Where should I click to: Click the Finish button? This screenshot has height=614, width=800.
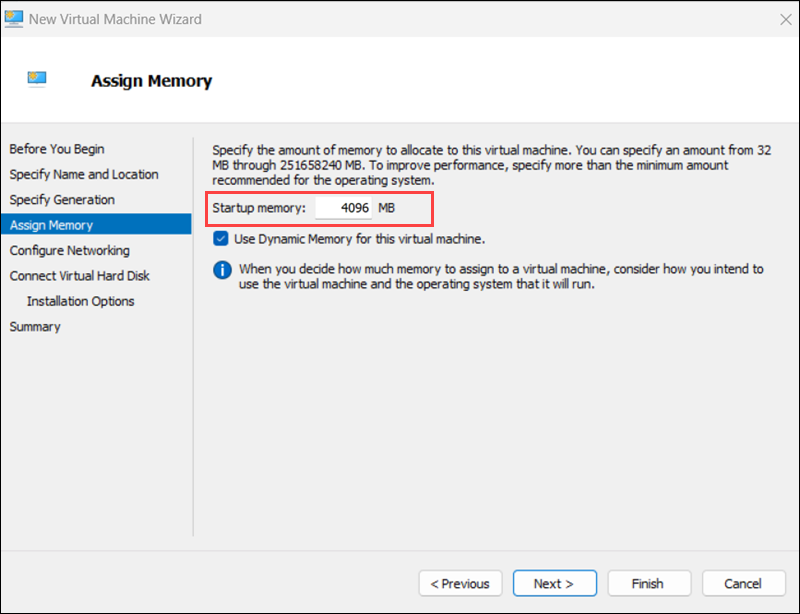click(649, 583)
